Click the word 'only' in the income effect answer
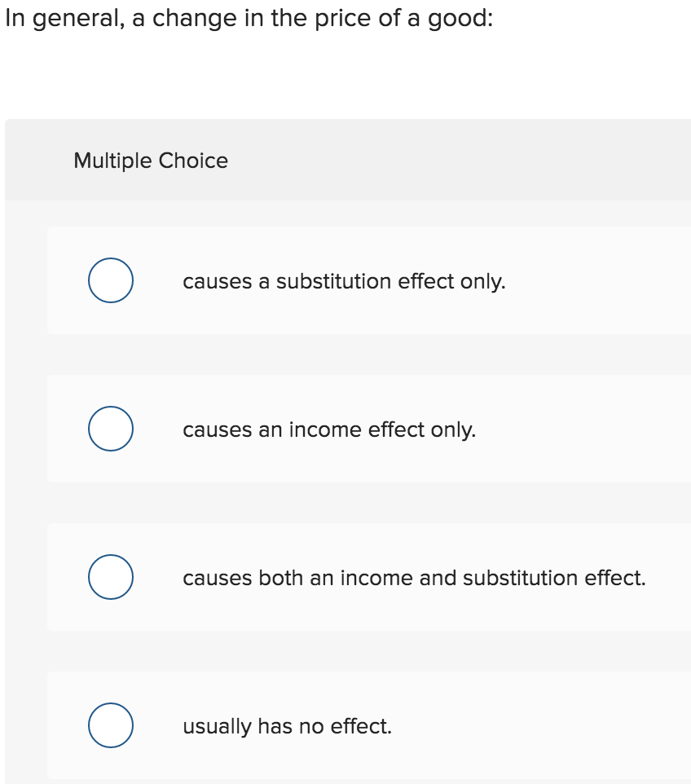The image size is (691, 784). point(453,431)
